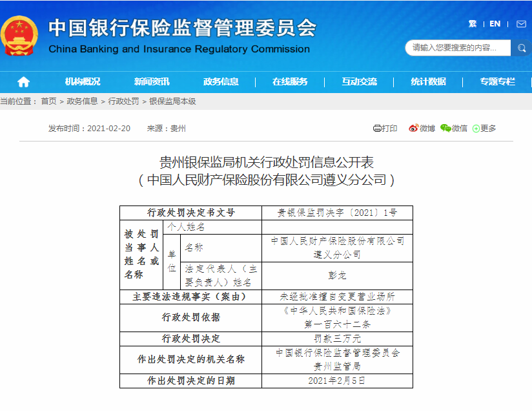Click the home icon in navigation bar
Screen dimensions: 532x411
[23, 82]
